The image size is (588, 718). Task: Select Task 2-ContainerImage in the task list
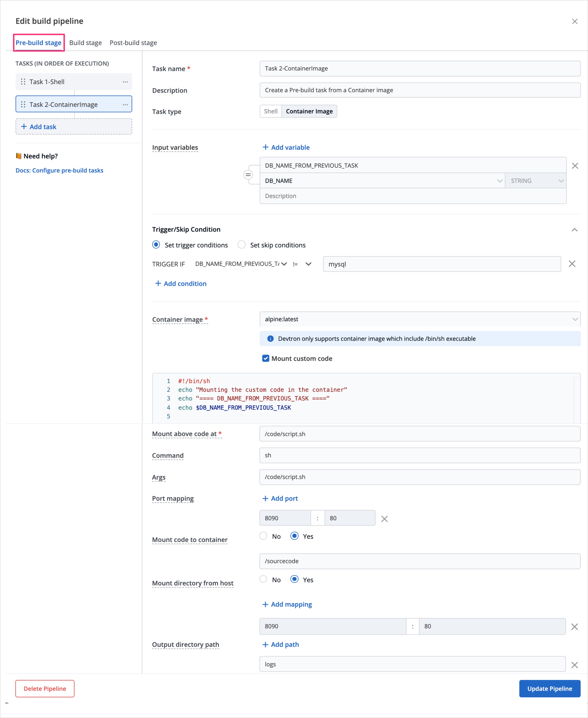[73, 104]
